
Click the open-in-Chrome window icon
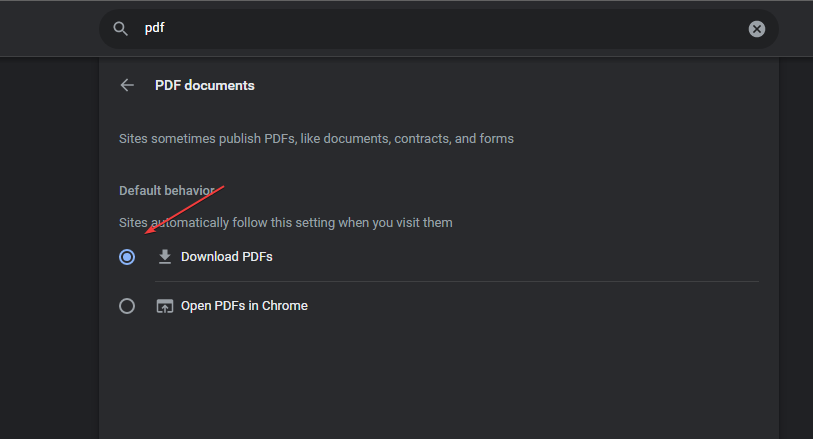[x=165, y=306]
